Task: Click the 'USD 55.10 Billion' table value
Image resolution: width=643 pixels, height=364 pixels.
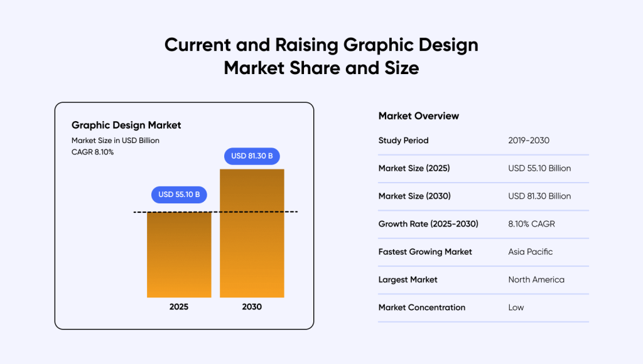Action: click(x=539, y=168)
